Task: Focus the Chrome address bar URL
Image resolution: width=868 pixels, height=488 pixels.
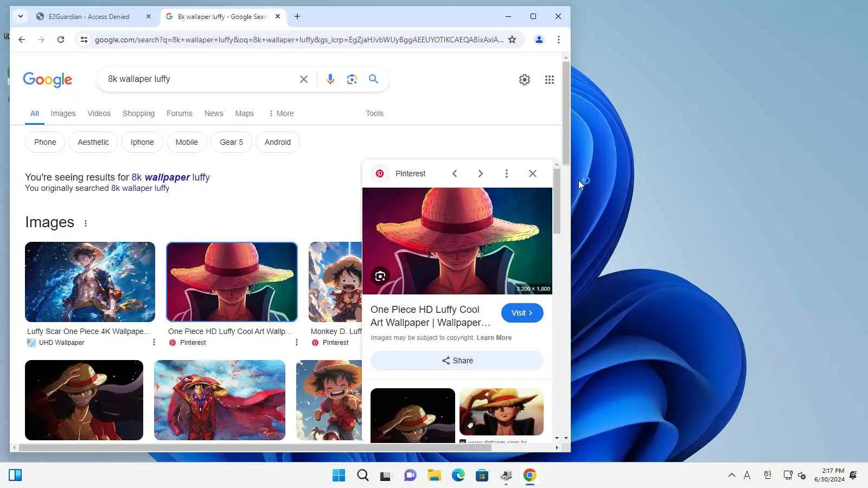Action: [299, 40]
